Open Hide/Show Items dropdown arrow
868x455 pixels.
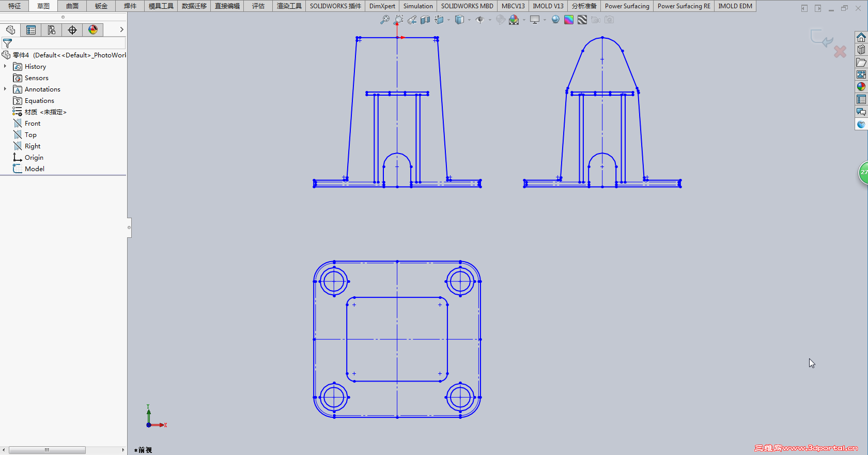[490, 20]
